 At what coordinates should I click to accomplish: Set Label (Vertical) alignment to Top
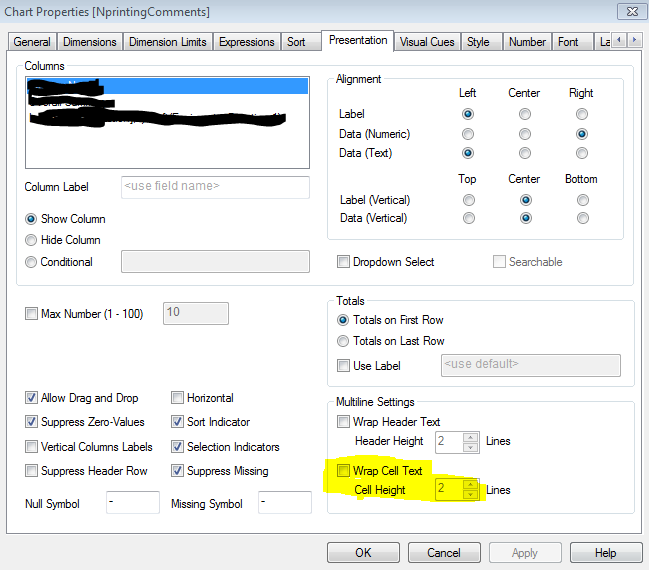coord(469,200)
